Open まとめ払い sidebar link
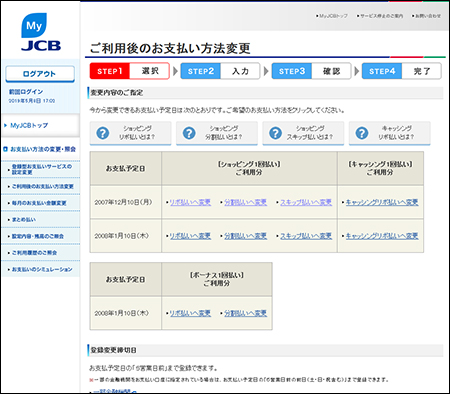The width and height of the screenshot is (450, 394). (23, 220)
